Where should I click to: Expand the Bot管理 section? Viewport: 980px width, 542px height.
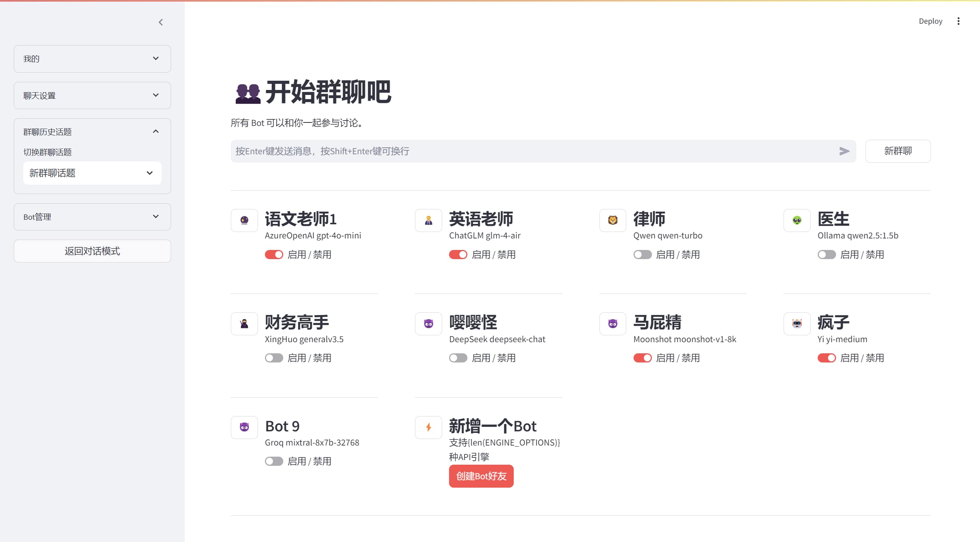[x=92, y=217]
